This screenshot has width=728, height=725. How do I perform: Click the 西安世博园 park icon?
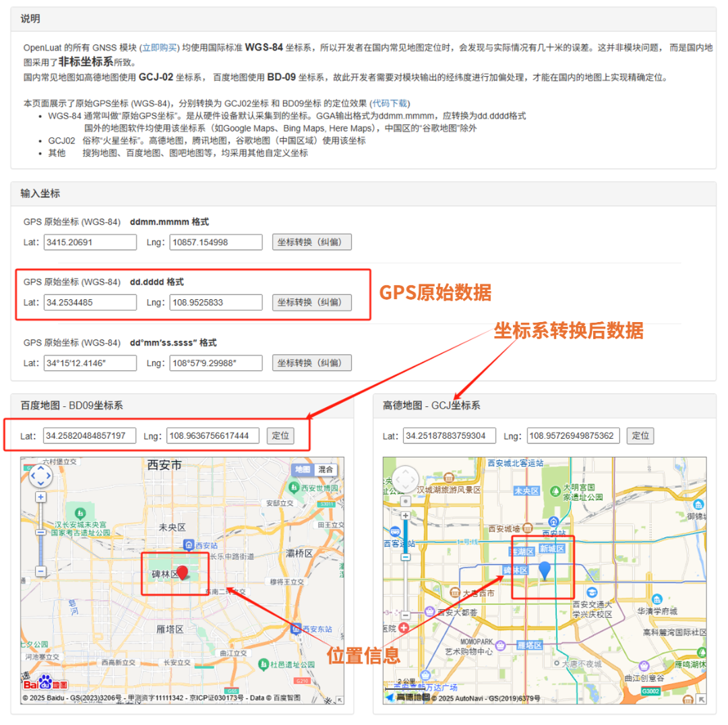click(293, 487)
